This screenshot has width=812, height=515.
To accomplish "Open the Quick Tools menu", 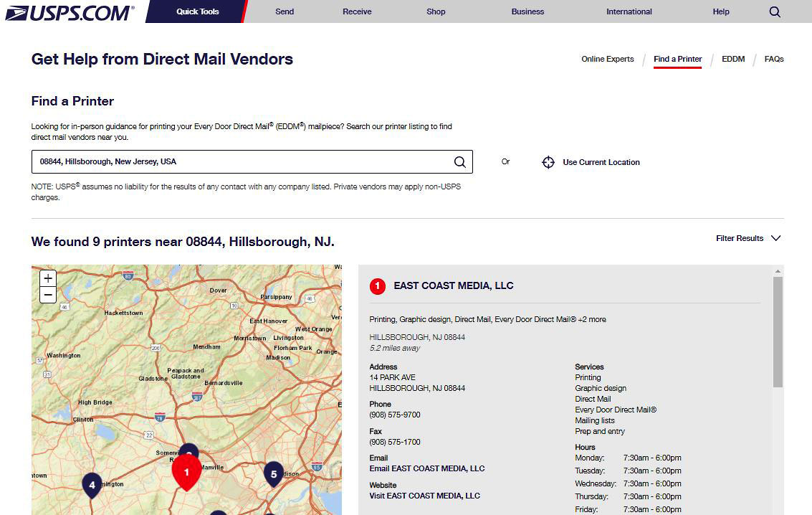I will point(198,11).
